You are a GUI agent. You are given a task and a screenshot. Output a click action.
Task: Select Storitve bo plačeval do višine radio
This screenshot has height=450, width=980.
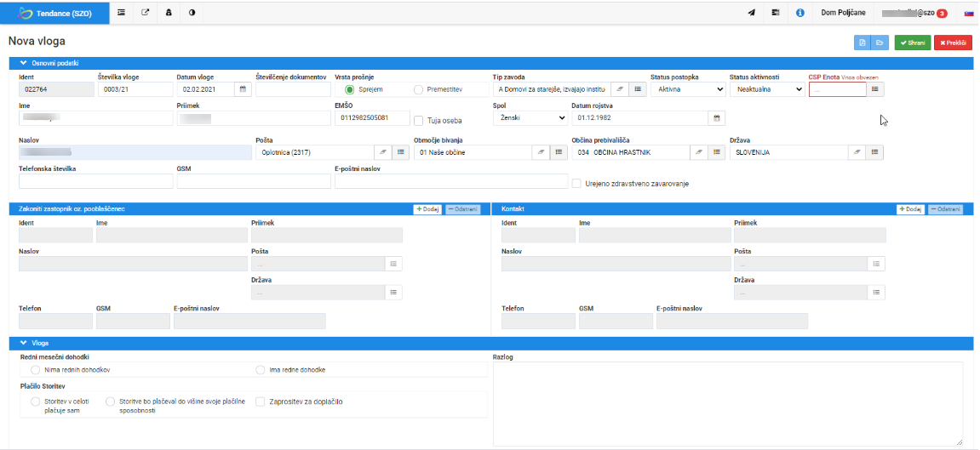pos(110,402)
